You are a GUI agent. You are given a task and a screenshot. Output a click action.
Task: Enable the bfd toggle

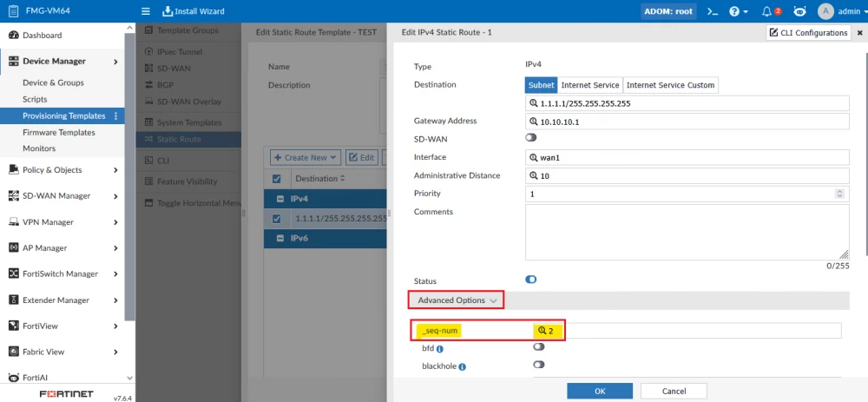coord(539,346)
